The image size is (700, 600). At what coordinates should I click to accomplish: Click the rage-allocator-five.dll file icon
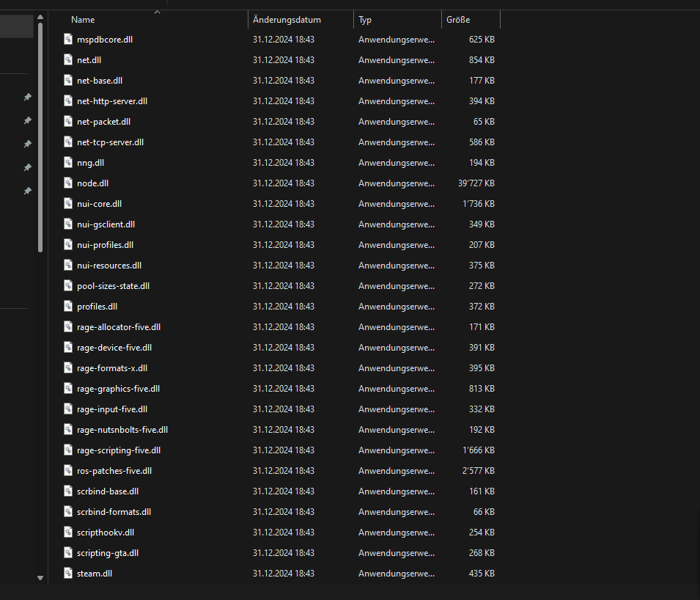pos(68,327)
